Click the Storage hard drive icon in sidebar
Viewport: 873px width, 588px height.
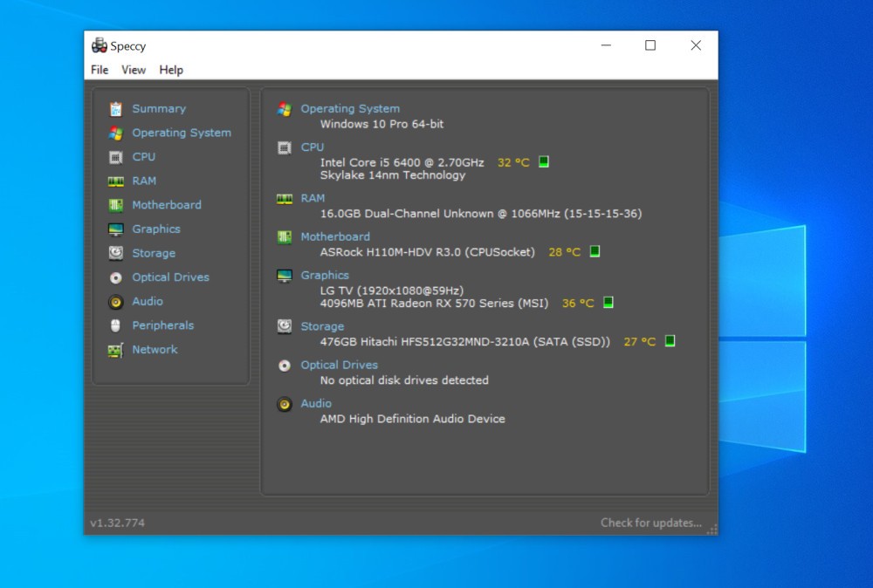(116, 253)
